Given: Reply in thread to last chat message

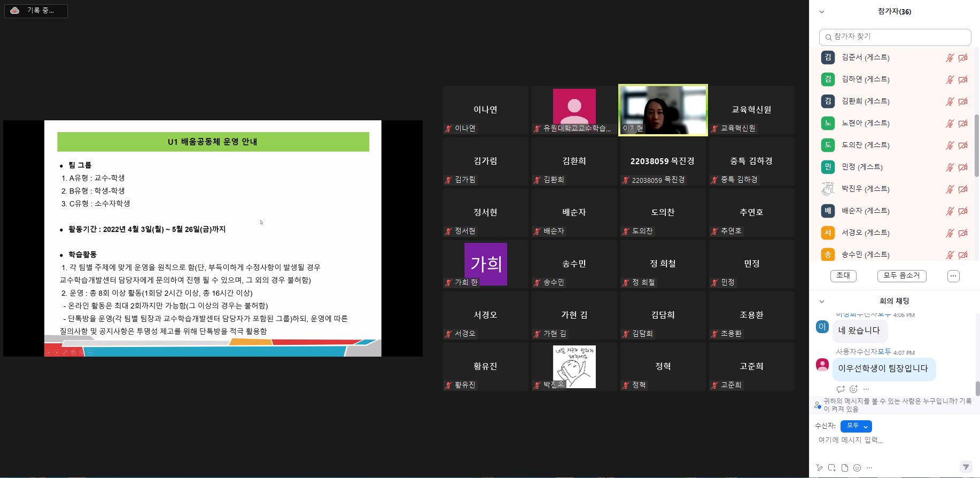Looking at the screenshot, I should point(841,389).
